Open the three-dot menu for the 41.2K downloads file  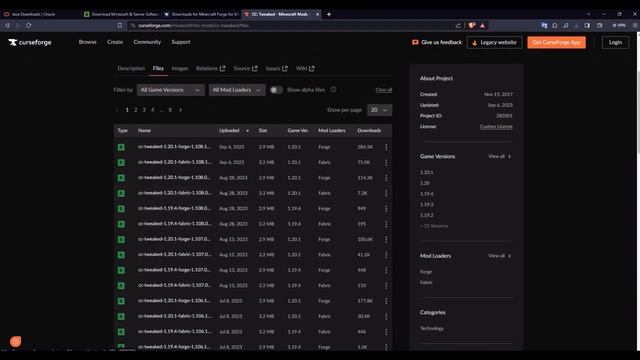[x=386, y=255]
